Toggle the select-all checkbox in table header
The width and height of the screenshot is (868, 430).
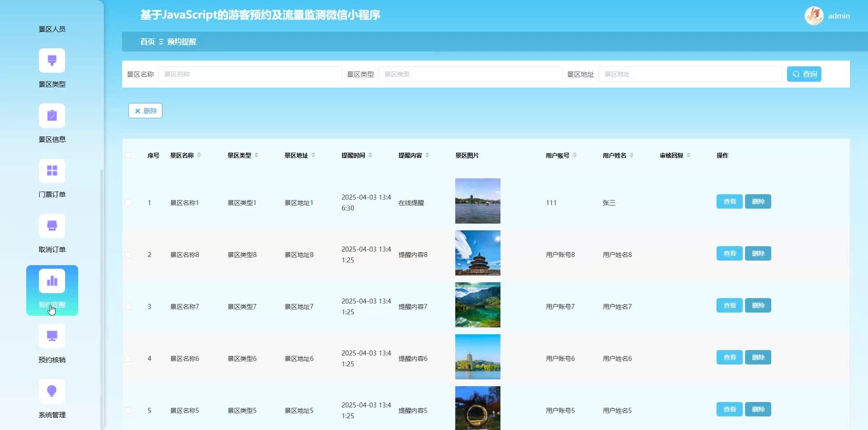128,155
